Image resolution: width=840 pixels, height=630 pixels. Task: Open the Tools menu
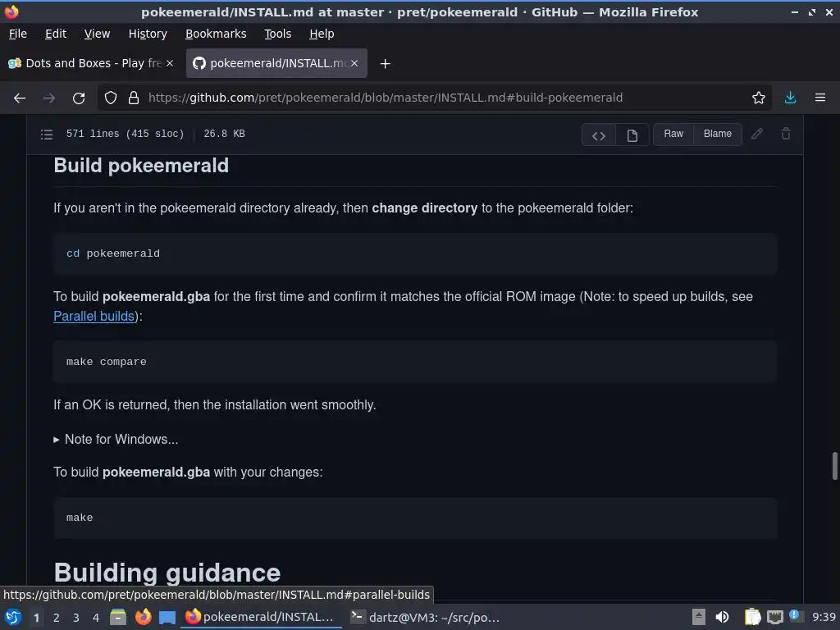277,34
